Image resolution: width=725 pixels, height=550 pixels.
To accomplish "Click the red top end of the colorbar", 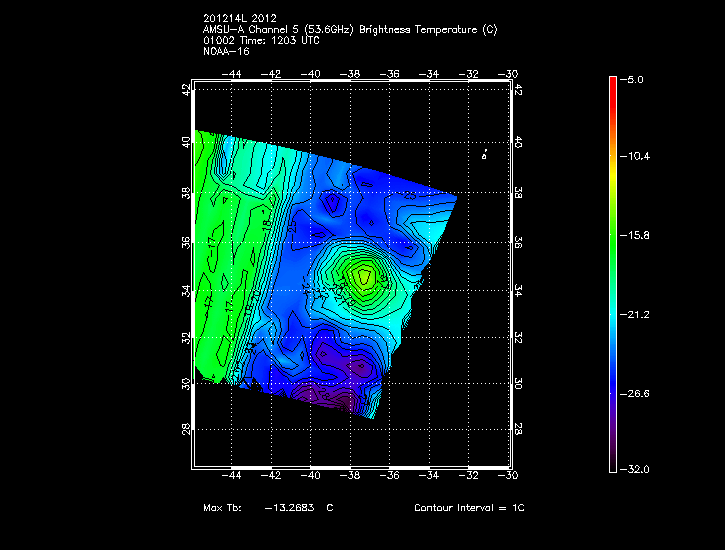I will click(612, 84).
